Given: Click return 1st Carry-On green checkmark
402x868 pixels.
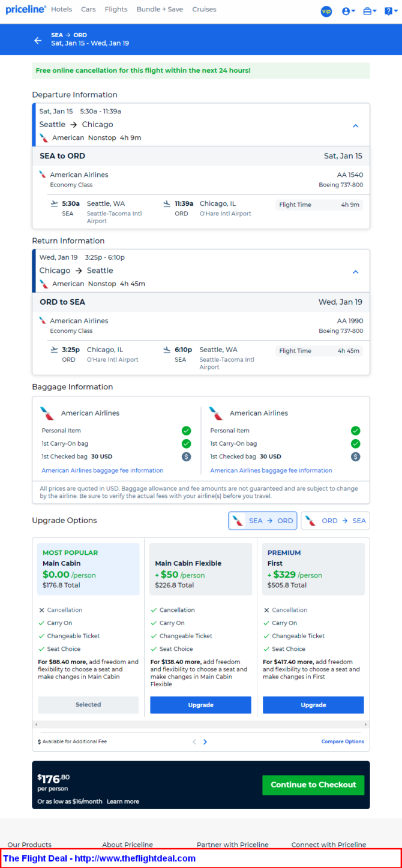Looking at the screenshot, I should [355, 444].
